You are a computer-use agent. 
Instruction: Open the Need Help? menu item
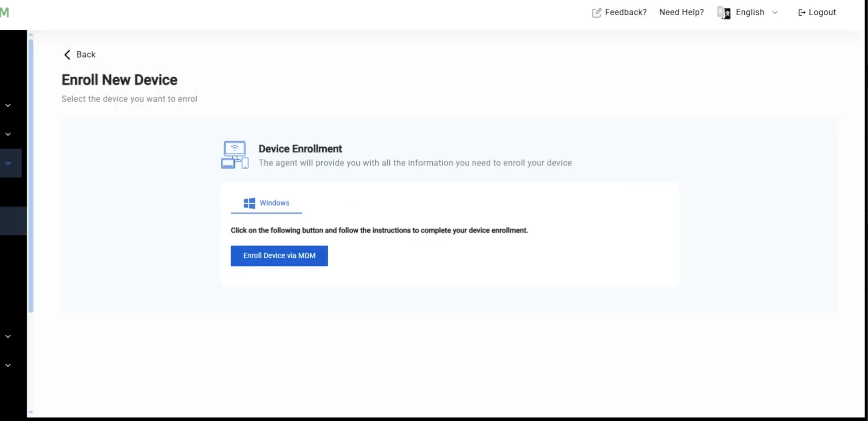click(681, 13)
